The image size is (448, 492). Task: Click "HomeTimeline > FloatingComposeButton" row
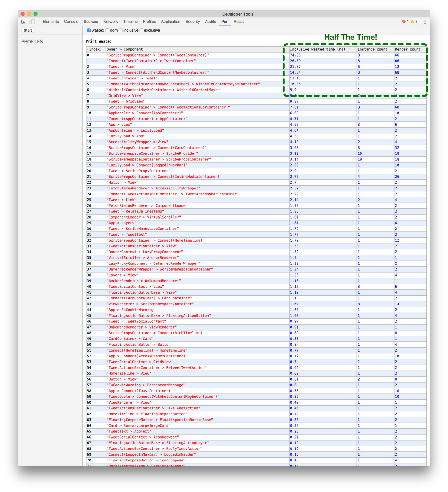point(256,414)
